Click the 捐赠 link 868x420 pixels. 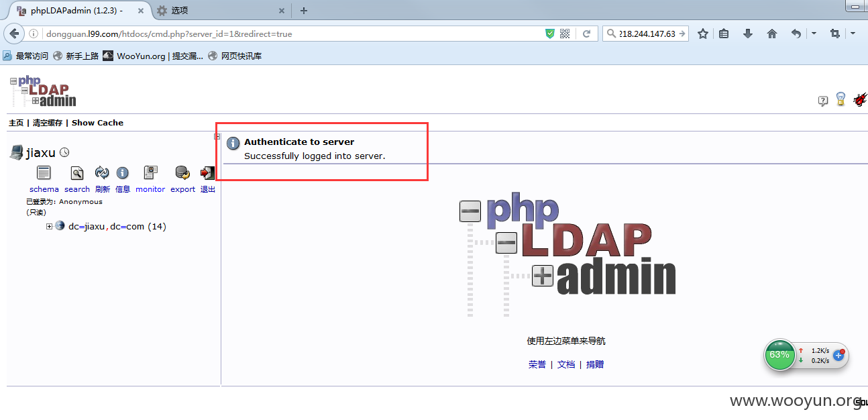(595, 364)
